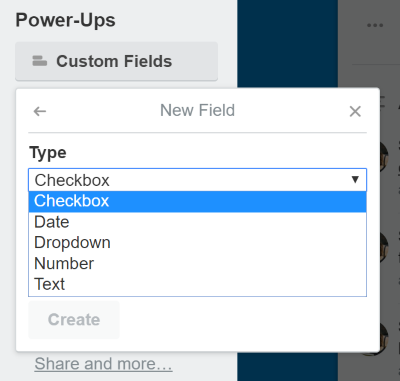Click the topmost member avatar at right edge
The image size is (400, 381).
pos(384,157)
